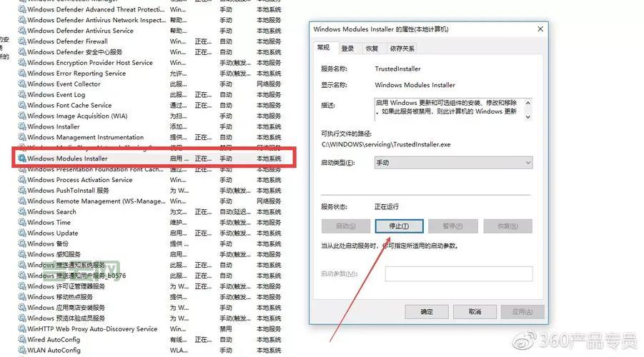Click the 应用(A) button
Image resolution: width=644 pixels, height=357 pixels.
[522, 312]
